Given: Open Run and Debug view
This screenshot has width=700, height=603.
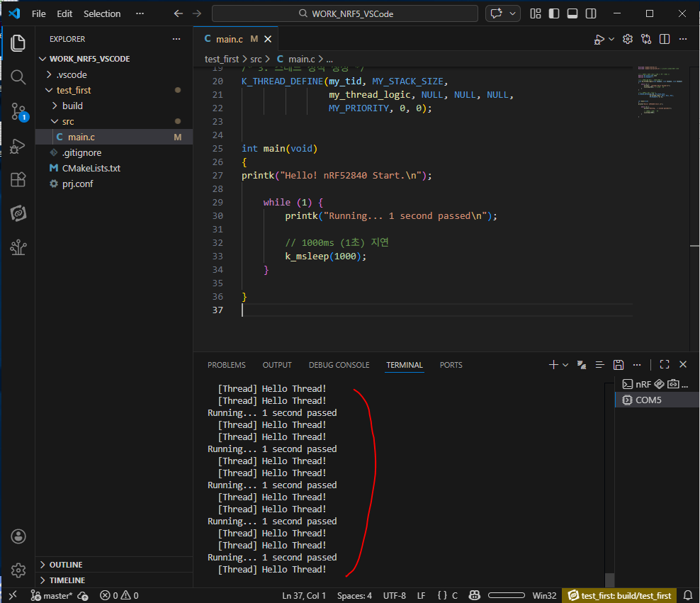Looking at the screenshot, I should [x=18, y=146].
